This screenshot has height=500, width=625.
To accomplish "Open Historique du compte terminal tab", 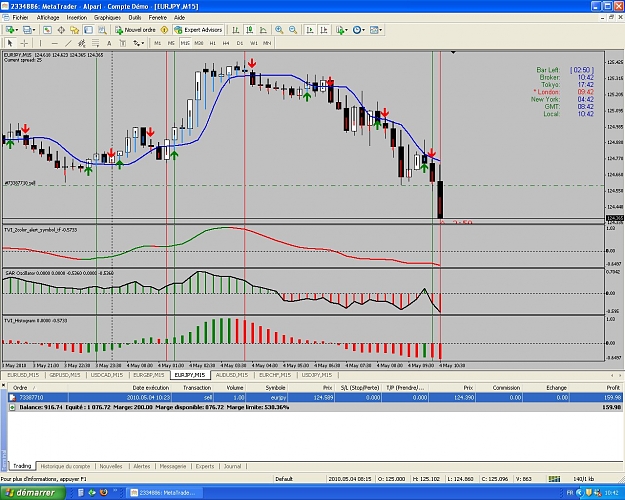I will click(x=65, y=466).
